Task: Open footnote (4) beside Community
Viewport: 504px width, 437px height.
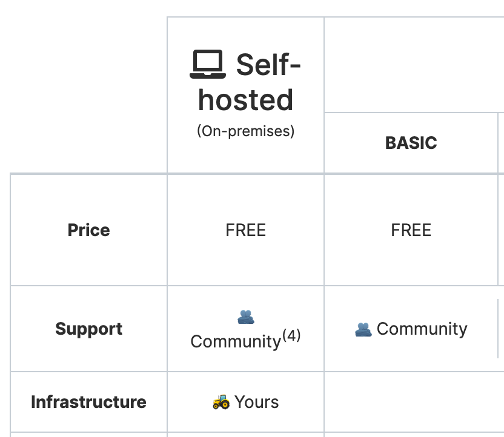Action: tap(291, 336)
